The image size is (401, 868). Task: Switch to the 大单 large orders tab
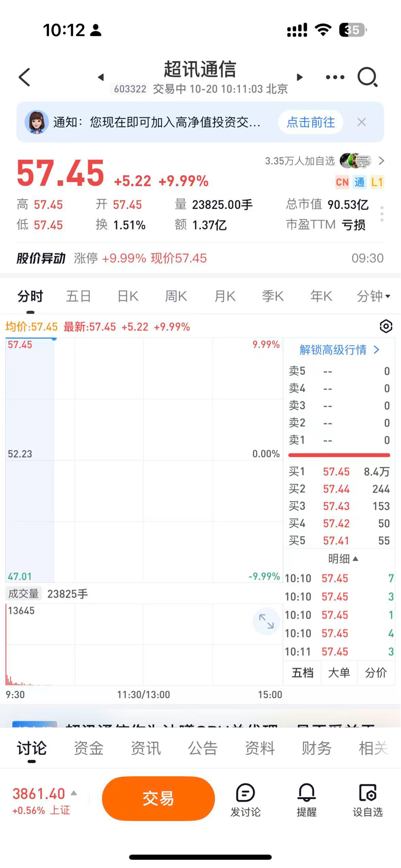click(x=339, y=673)
